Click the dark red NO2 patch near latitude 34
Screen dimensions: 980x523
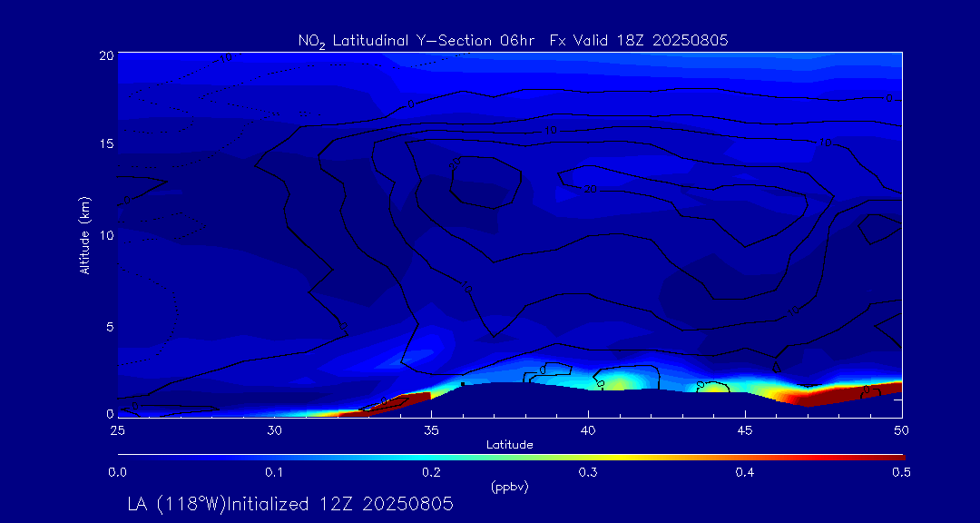tap(400, 402)
